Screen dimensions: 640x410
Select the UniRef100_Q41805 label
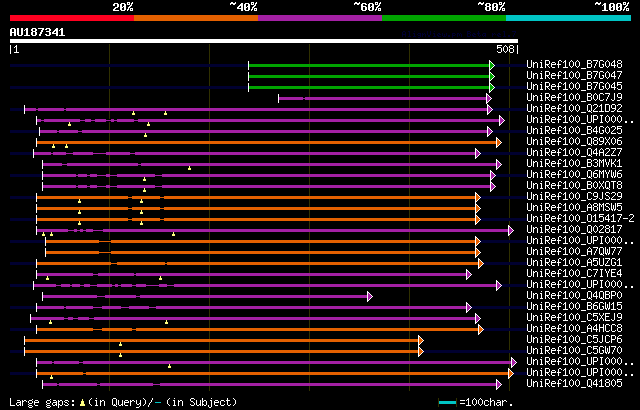click(574, 384)
